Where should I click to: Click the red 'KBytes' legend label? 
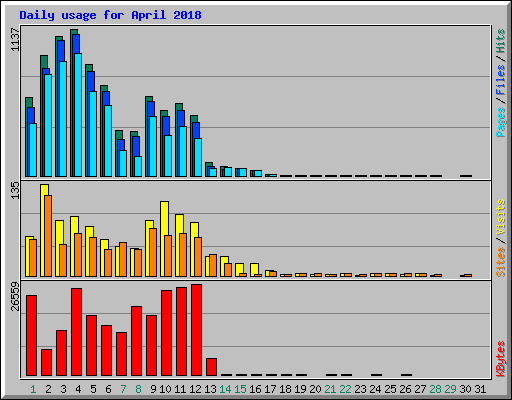pyautogui.click(x=501, y=359)
